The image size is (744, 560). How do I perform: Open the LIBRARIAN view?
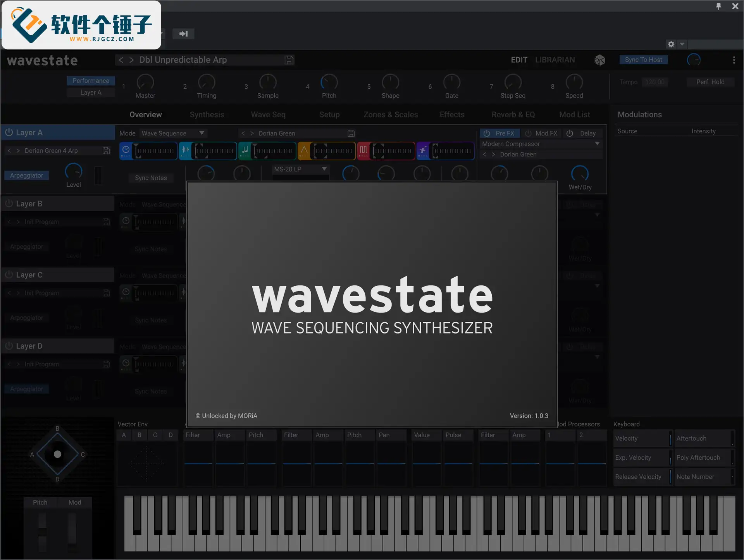555,60
